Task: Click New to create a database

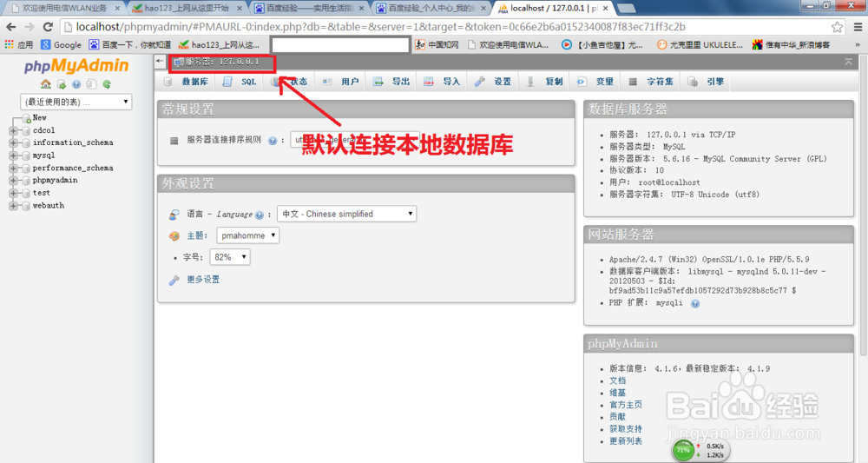Action: [x=39, y=118]
